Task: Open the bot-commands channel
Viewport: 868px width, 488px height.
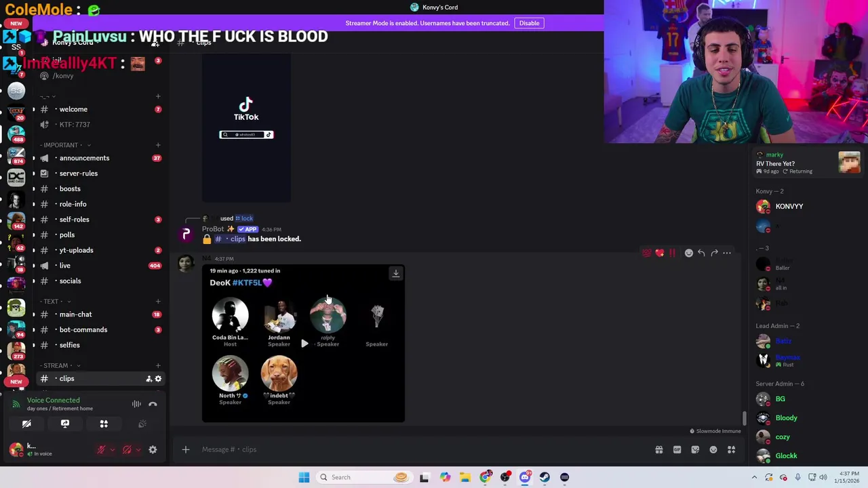Action: [98, 329]
